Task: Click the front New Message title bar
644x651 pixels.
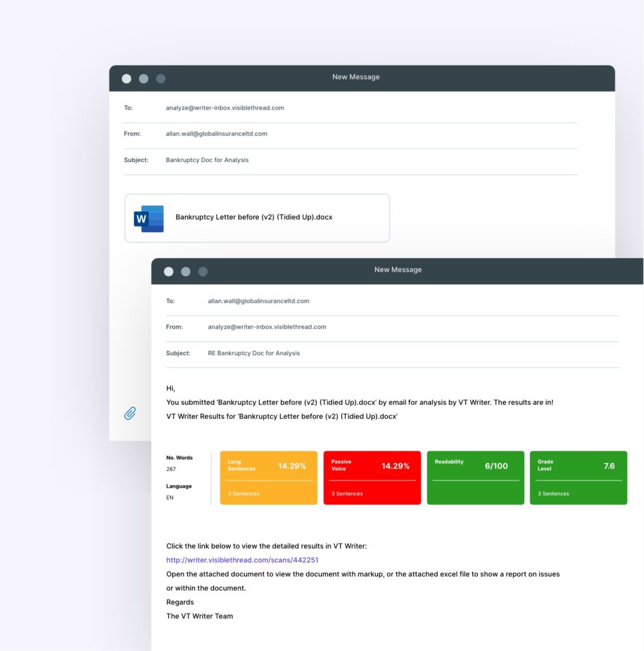Action: tap(397, 270)
